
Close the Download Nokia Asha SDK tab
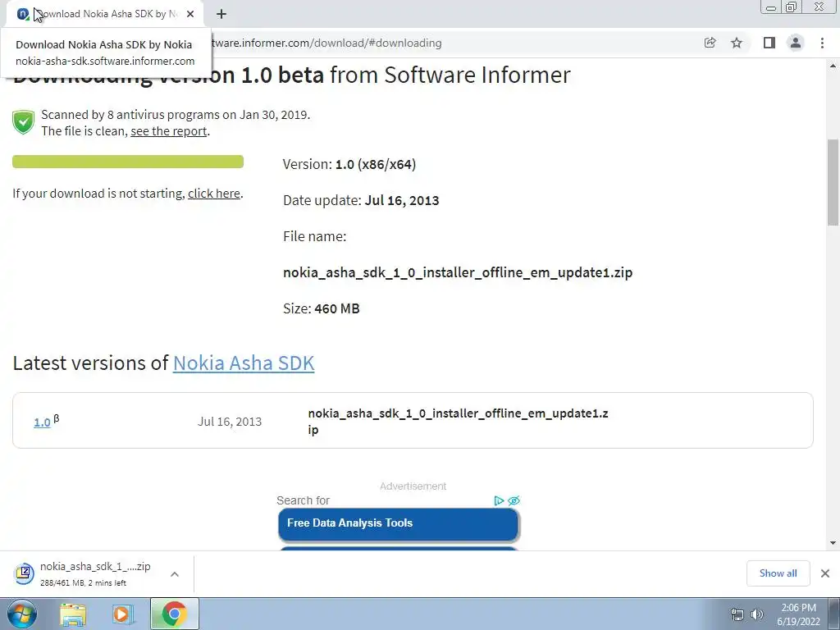click(x=190, y=14)
